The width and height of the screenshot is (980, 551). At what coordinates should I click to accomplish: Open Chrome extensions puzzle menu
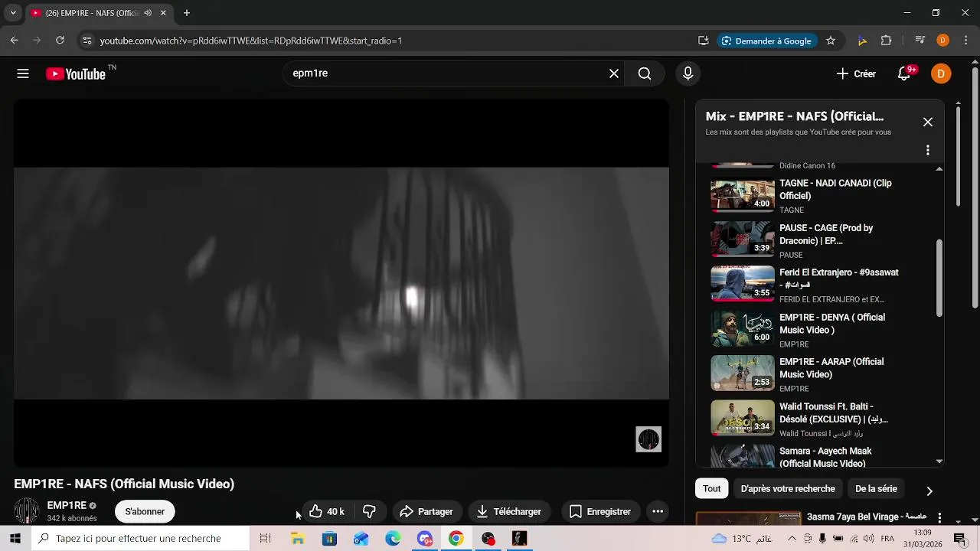887,41
